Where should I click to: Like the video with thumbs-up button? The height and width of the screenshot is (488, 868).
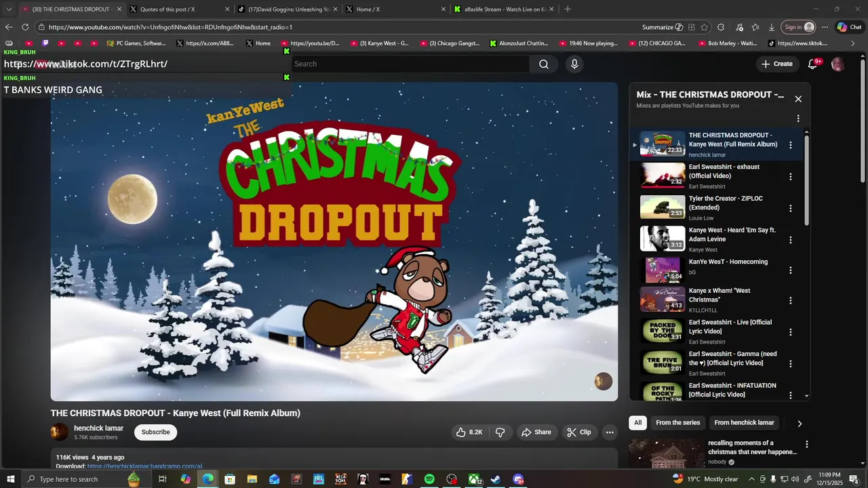[x=469, y=432]
